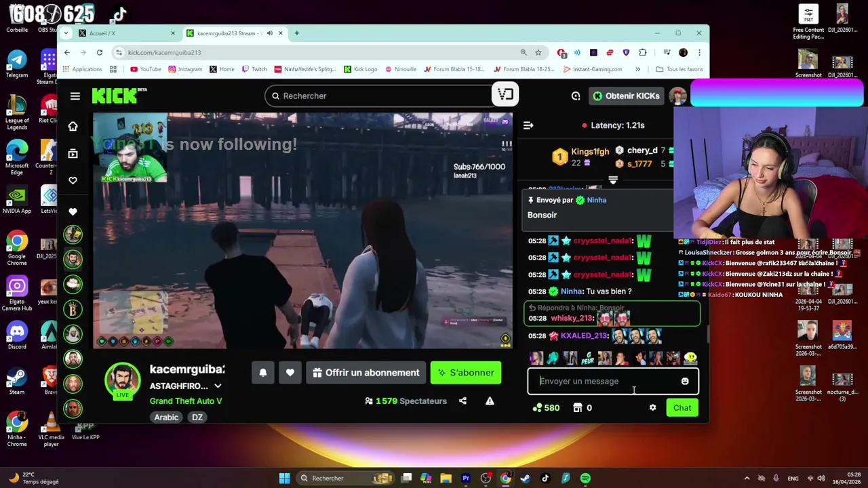The height and width of the screenshot is (488, 868).
Task: Open emoji picker in message box
Action: click(685, 382)
